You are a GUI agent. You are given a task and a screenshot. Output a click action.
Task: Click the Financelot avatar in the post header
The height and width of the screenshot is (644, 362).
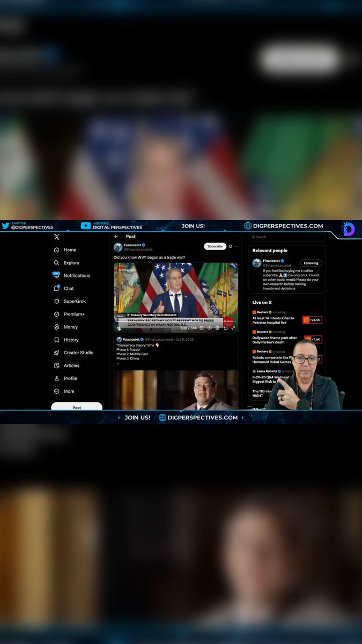118,247
